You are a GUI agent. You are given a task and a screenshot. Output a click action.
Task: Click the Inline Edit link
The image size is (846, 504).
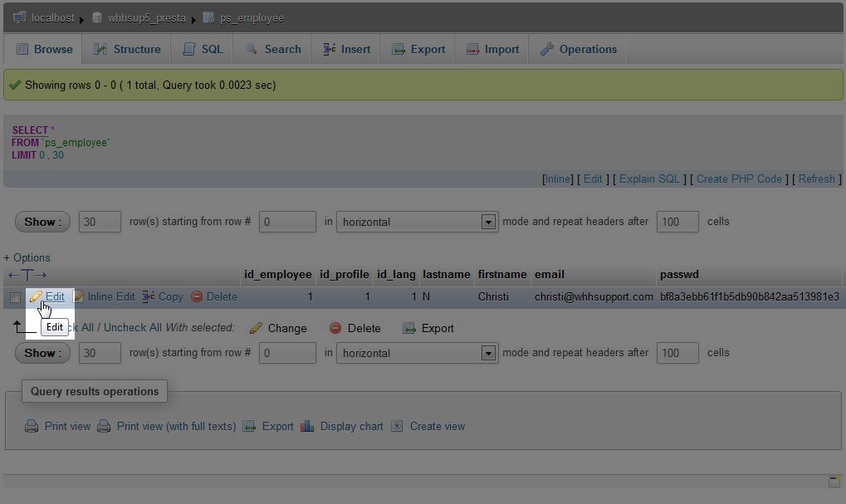[111, 296]
